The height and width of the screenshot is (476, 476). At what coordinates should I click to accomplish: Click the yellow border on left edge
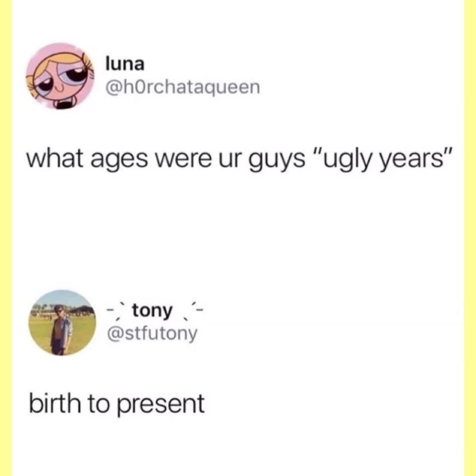point(6,238)
